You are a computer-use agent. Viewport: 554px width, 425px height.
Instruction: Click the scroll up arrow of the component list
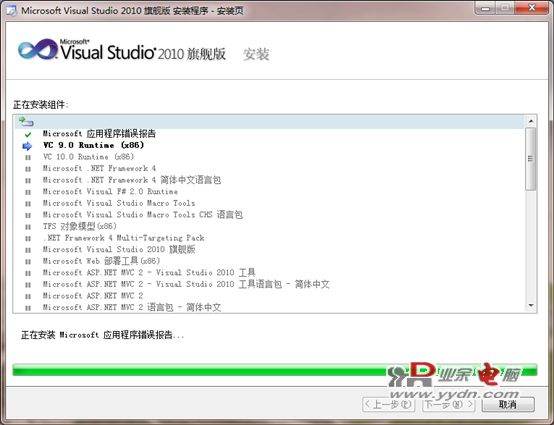[x=531, y=122]
